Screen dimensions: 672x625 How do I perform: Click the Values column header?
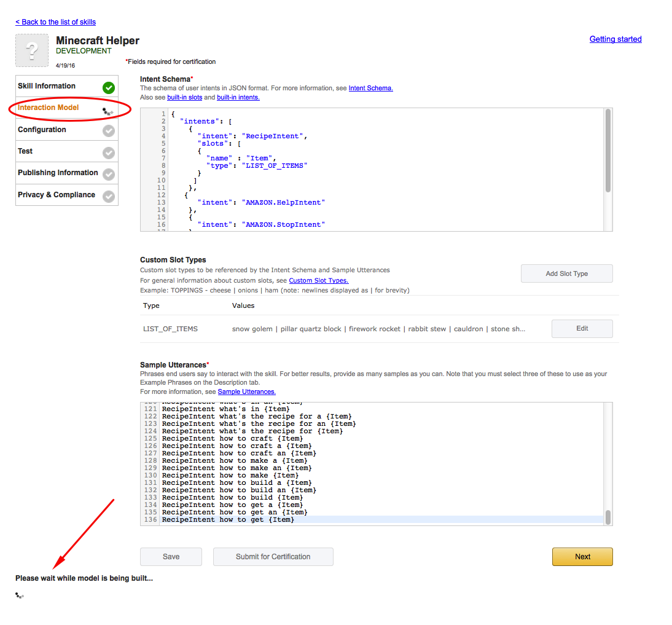pyautogui.click(x=243, y=305)
